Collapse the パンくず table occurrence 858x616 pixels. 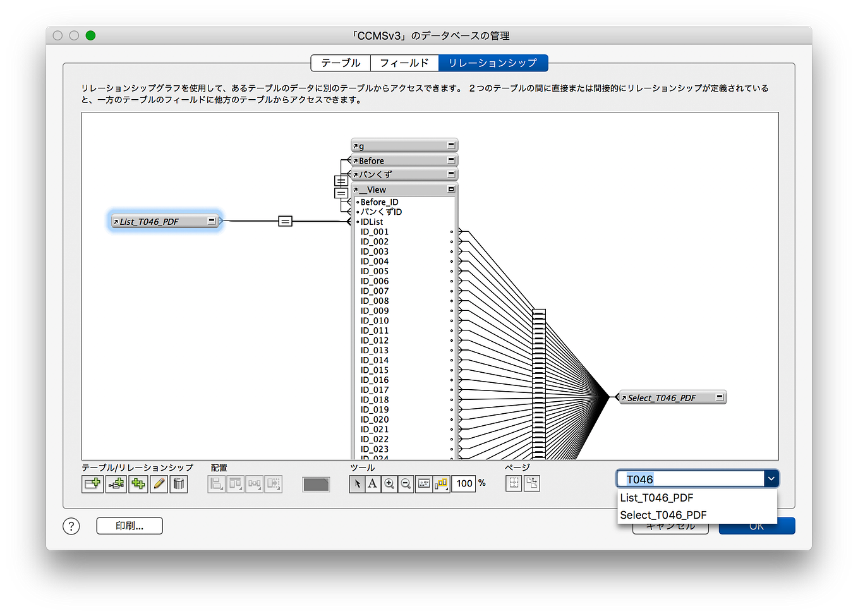coord(451,174)
